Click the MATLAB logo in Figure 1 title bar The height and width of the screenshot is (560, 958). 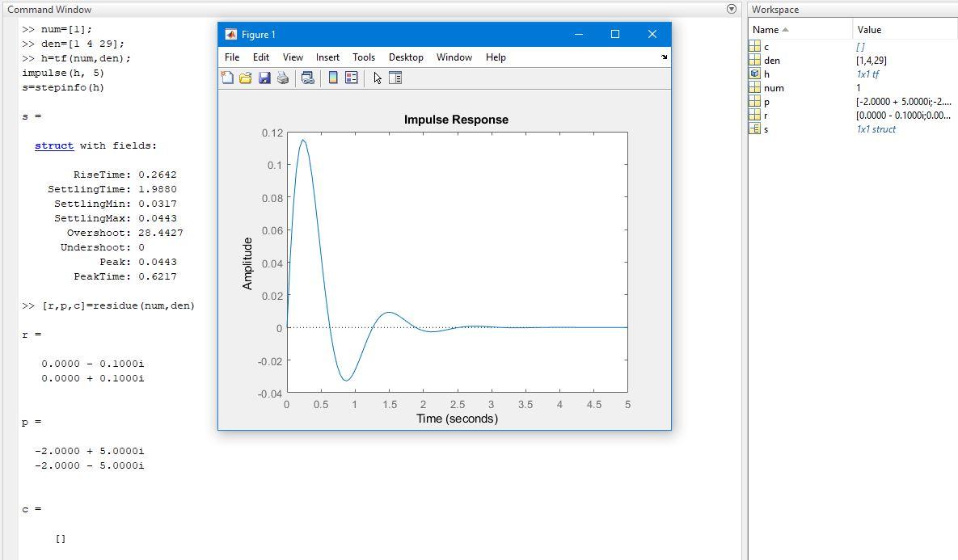[x=231, y=34]
